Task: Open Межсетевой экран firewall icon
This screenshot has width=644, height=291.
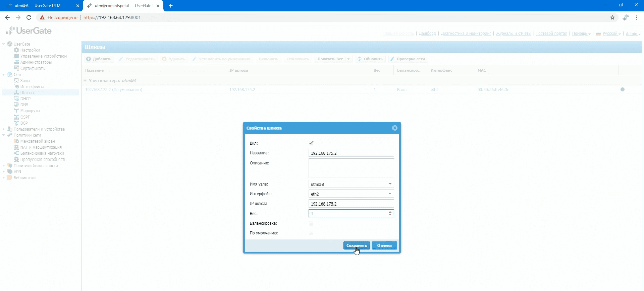Action: 16,141
